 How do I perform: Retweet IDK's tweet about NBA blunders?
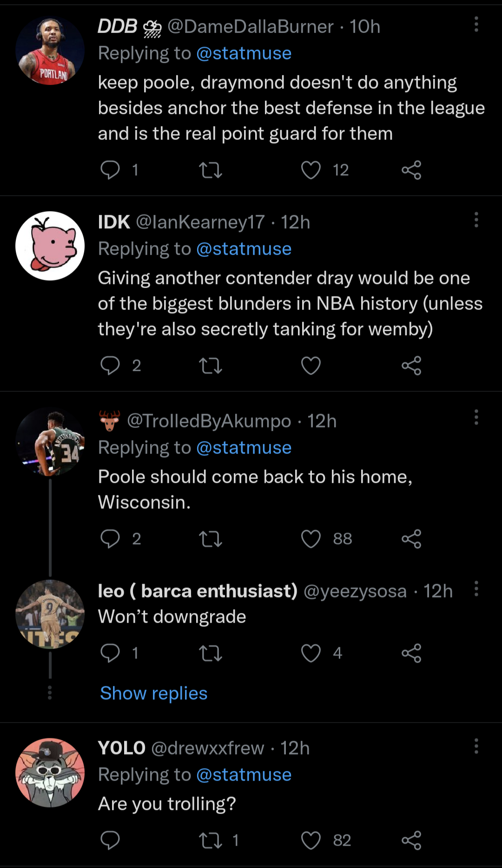(211, 366)
